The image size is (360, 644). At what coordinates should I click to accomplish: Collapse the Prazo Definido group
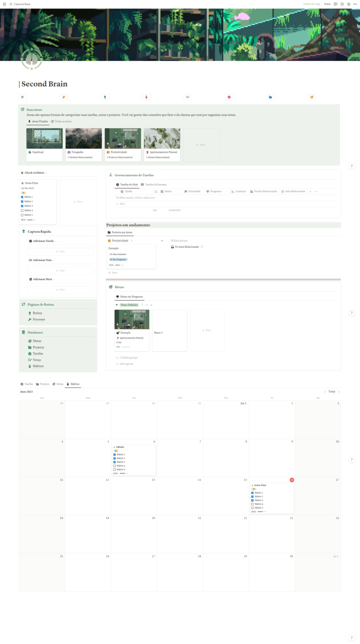click(x=117, y=305)
